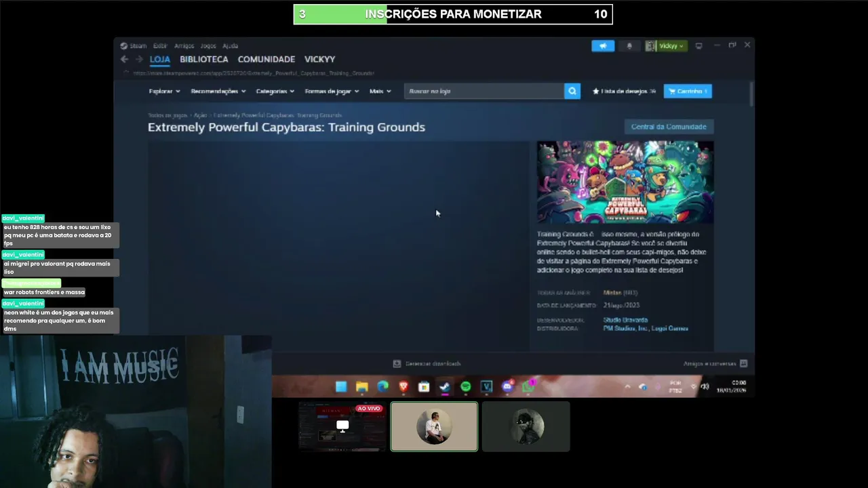Expand the Categorias dropdown
Screen dimensions: 868x488
[275, 91]
